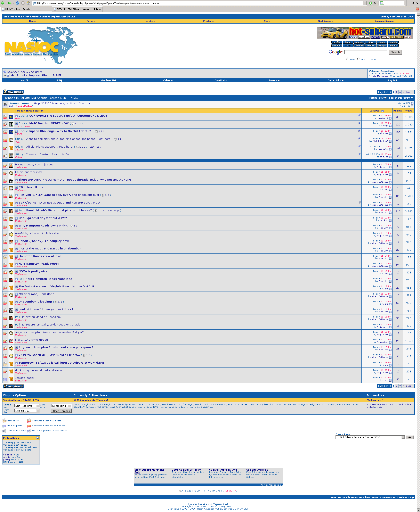Click thread status icon for My new duds
Viewport: 420px width, 512px height.
[5, 166]
